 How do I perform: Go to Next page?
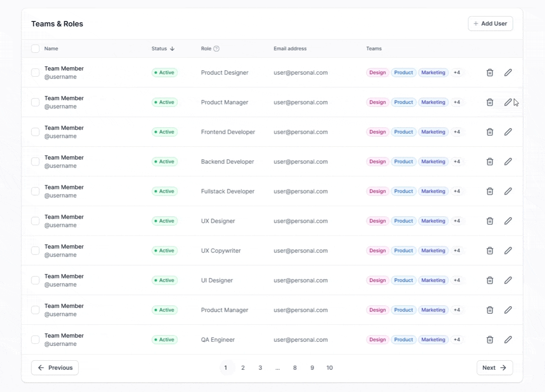494,368
